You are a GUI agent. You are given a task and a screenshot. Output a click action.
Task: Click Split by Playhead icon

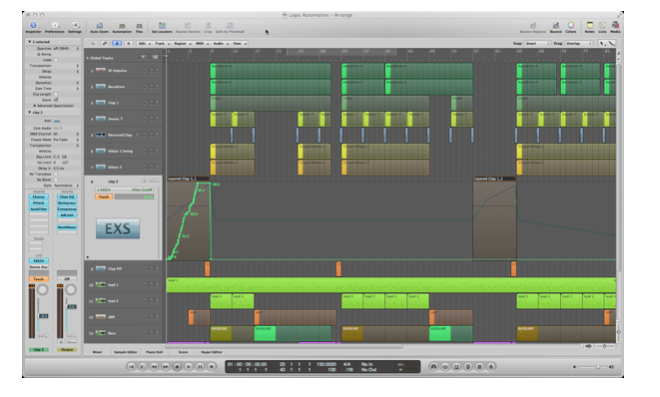[x=230, y=27]
